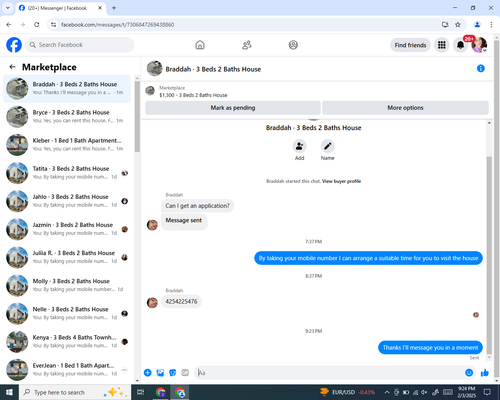Click the Windows taskbar search box
Viewport: 500px width, 400px height.
tap(75, 392)
